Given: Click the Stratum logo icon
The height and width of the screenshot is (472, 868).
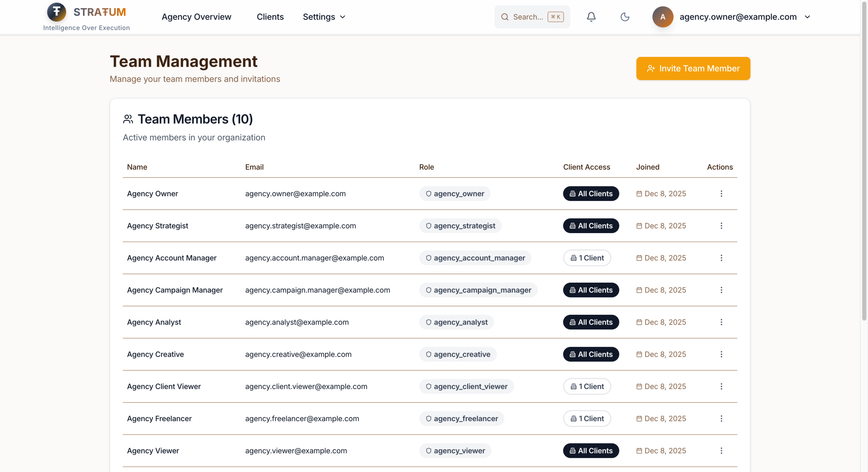Looking at the screenshot, I should click(x=57, y=12).
